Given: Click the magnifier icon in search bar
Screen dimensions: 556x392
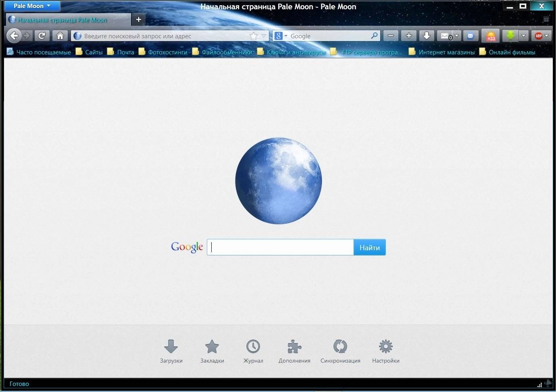Looking at the screenshot, I should tap(375, 36).
